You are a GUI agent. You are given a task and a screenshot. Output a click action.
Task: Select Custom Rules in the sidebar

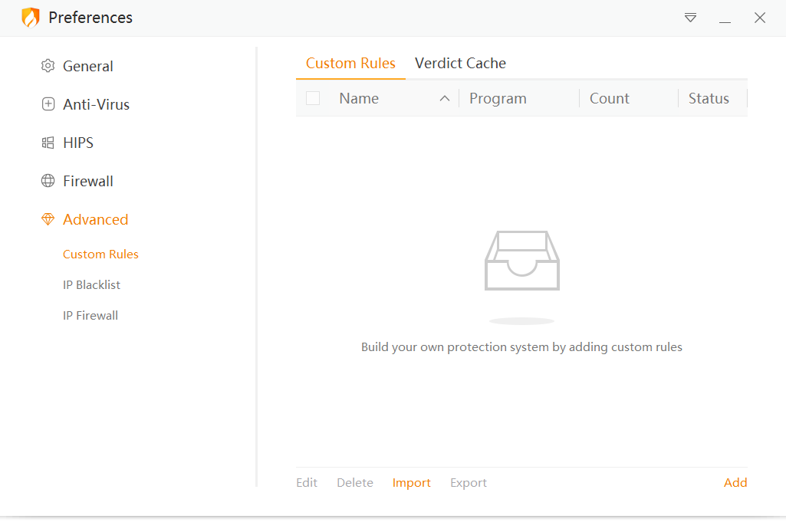coord(100,254)
